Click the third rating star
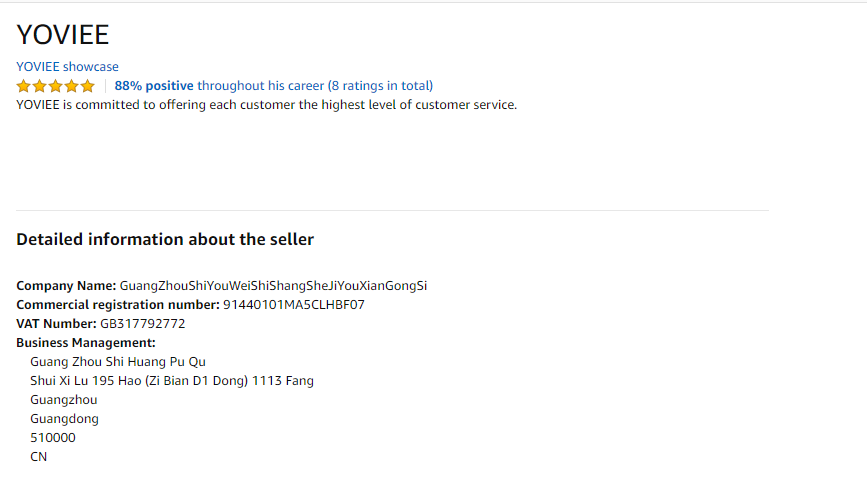This screenshot has width=867, height=479. tap(56, 86)
